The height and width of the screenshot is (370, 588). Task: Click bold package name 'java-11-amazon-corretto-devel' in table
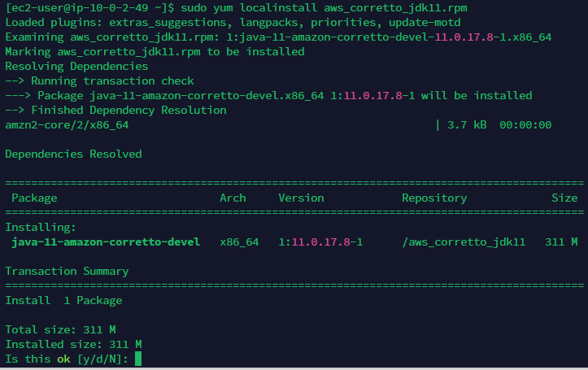[x=106, y=242]
